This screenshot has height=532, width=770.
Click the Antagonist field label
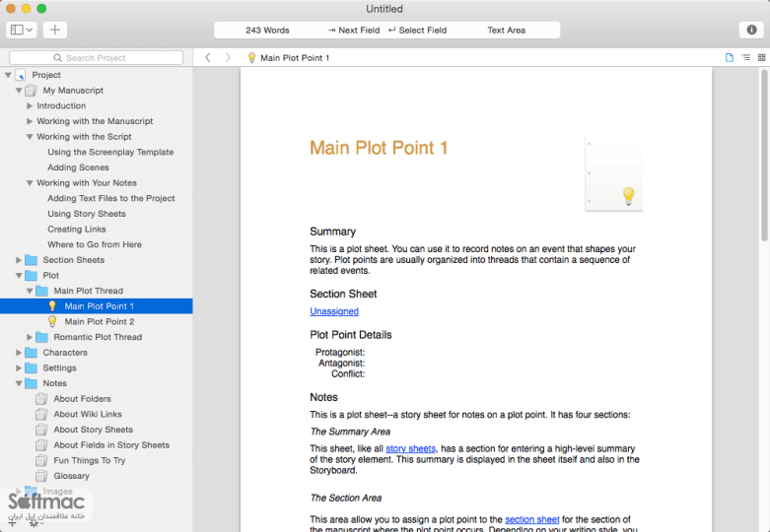click(341, 364)
